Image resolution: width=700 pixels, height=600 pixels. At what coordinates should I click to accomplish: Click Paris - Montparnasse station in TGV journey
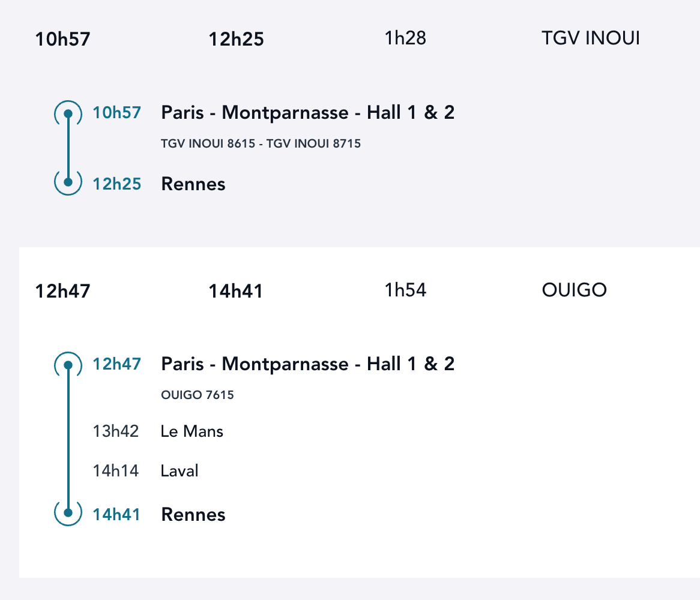(307, 113)
